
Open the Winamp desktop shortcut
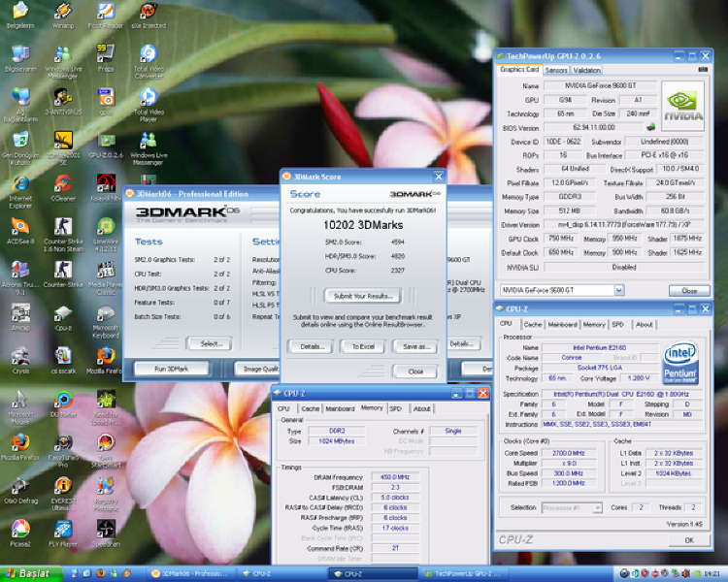(x=63, y=15)
